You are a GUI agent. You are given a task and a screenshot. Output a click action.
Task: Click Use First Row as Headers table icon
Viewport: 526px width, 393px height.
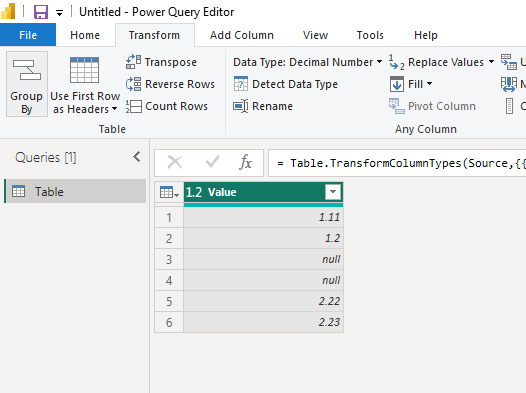coord(84,70)
